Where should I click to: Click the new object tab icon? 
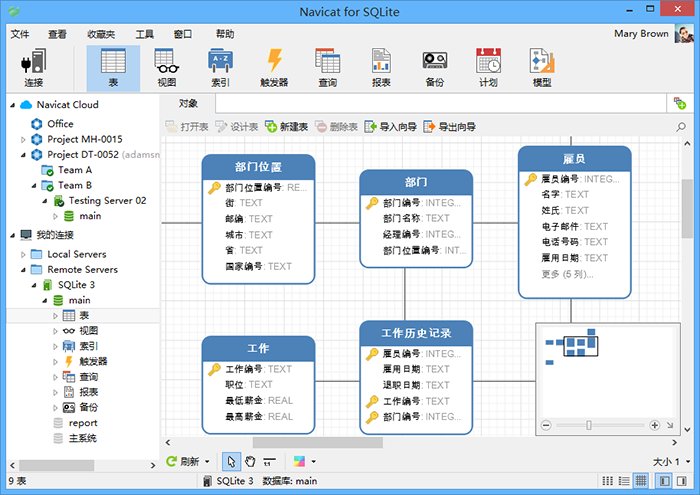pyautogui.click(x=680, y=104)
